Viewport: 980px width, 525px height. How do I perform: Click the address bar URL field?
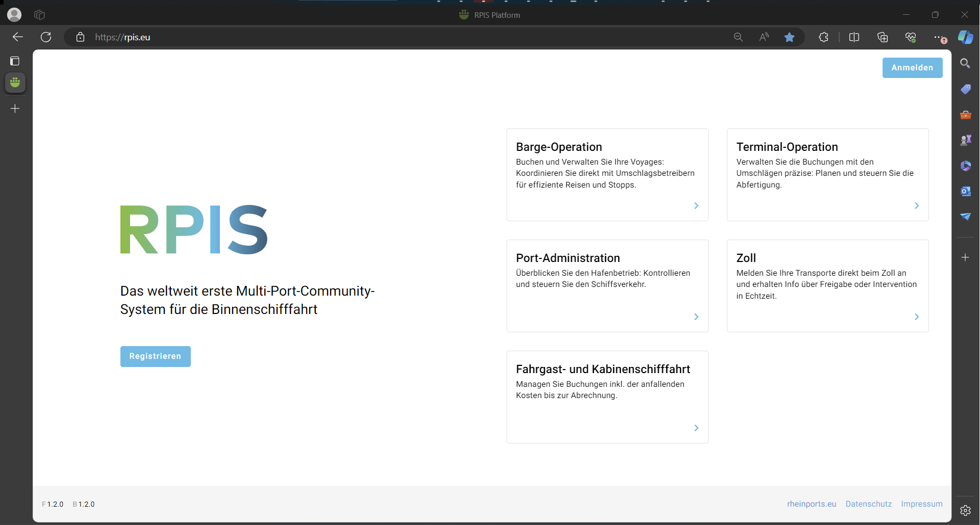click(357, 37)
